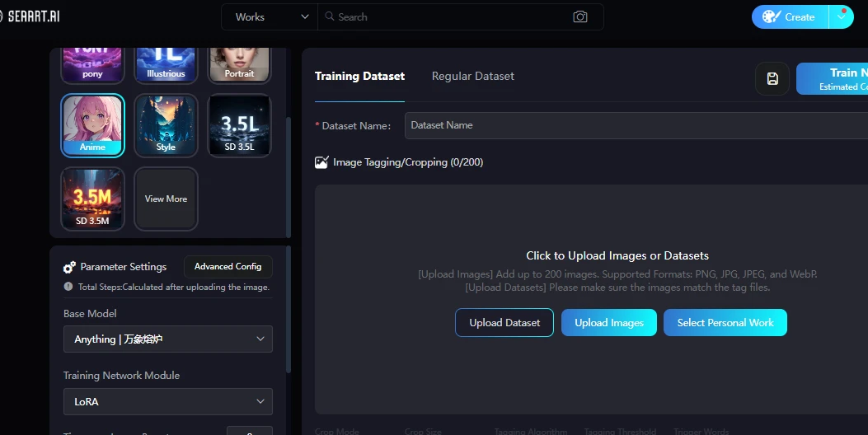The height and width of the screenshot is (435, 868).
Task: Open the Training Network Module LoRA dropdown
Action: [x=167, y=401]
